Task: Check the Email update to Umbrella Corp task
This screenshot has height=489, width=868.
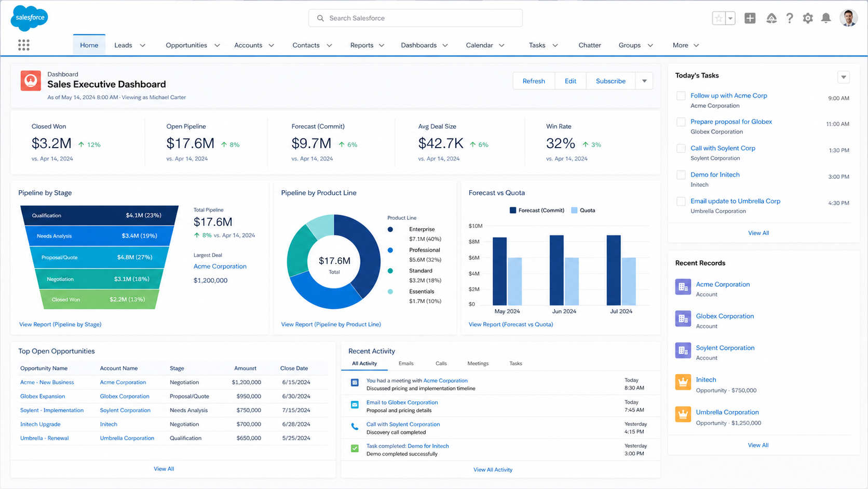Action: 681,201
